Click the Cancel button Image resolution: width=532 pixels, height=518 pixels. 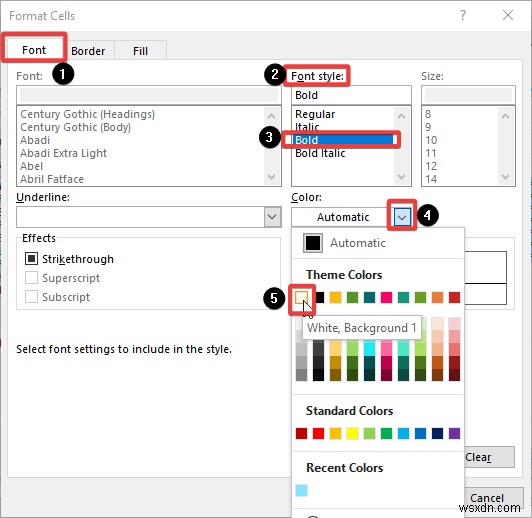tap(487, 498)
